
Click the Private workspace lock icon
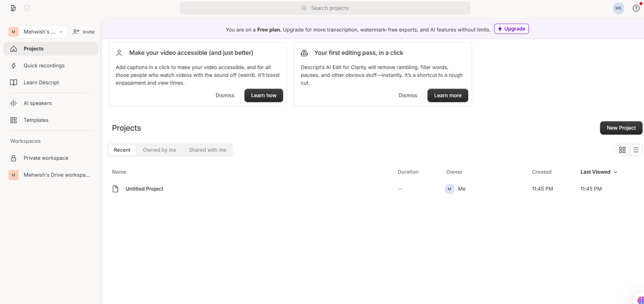(14, 158)
